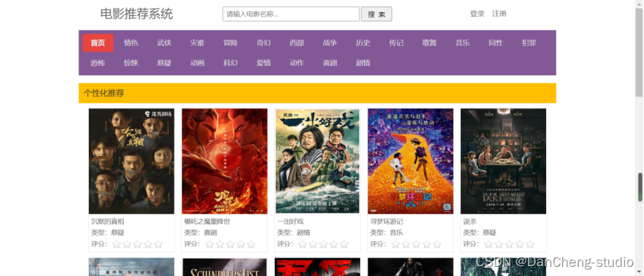The height and width of the screenshot is (276, 644).
Task: Rate 一出好戏 two stars
Action: (313, 244)
